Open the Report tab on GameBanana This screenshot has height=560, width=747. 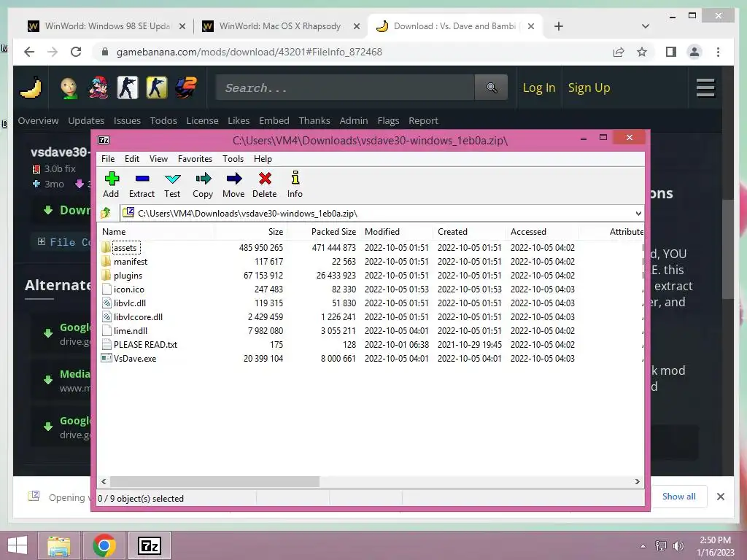[423, 120]
